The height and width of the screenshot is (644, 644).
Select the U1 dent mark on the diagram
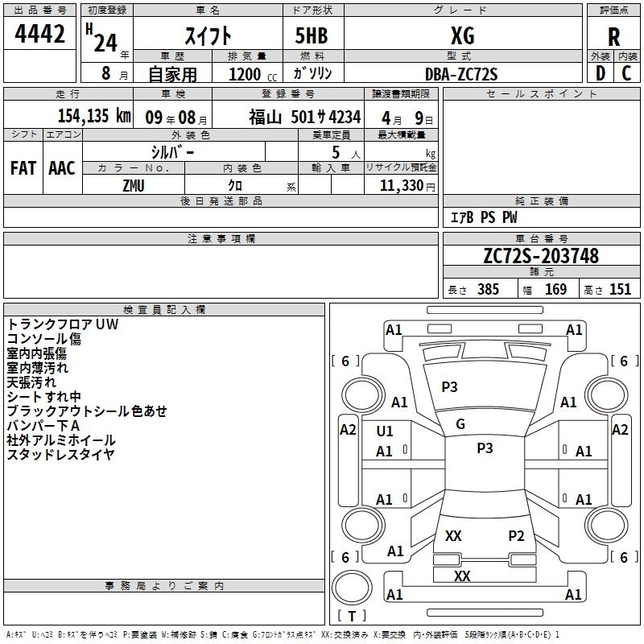385,431
